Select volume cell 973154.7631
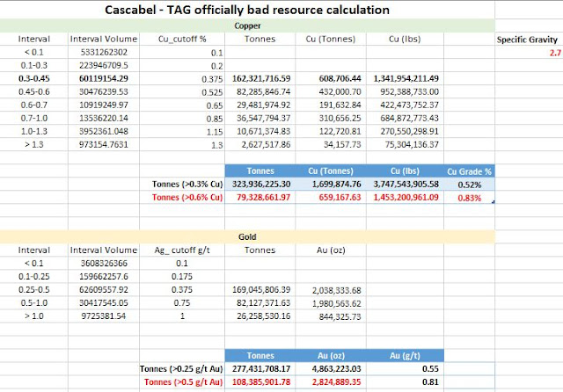 104,144
